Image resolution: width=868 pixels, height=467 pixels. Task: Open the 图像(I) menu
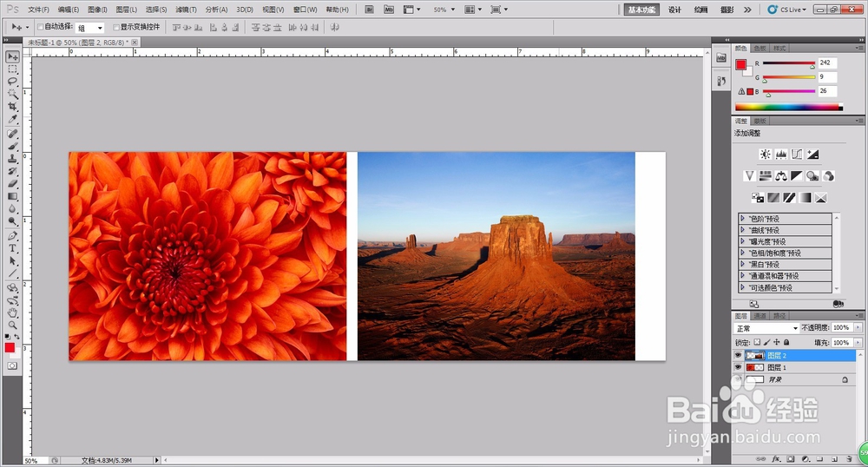(x=97, y=10)
